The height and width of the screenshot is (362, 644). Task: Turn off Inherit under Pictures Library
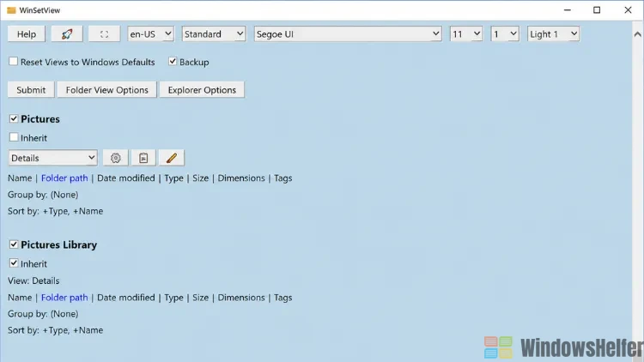14,263
